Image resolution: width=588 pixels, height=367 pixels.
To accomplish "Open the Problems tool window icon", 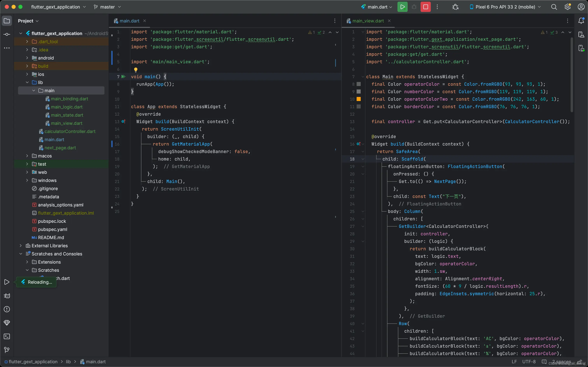I will click(7, 309).
